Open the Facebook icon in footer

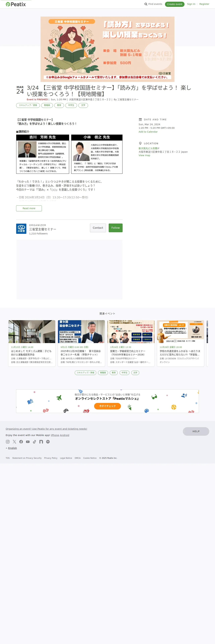[x=21, y=442]
